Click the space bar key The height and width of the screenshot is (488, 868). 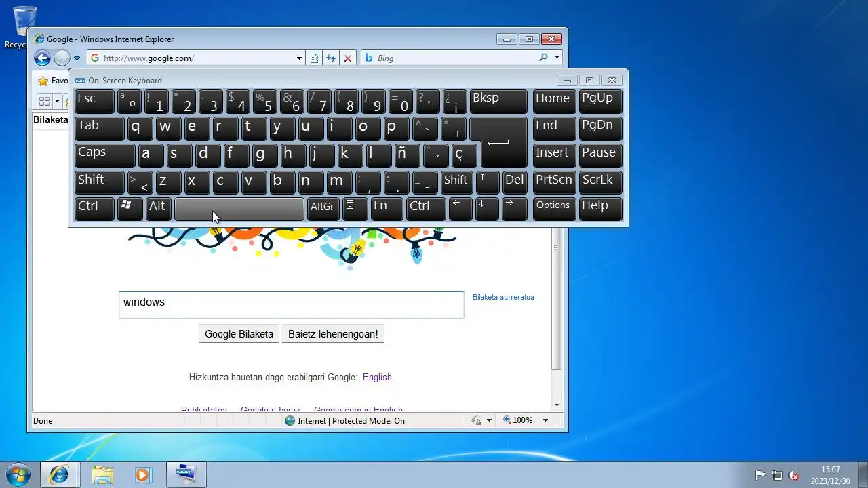pos(239,209)
